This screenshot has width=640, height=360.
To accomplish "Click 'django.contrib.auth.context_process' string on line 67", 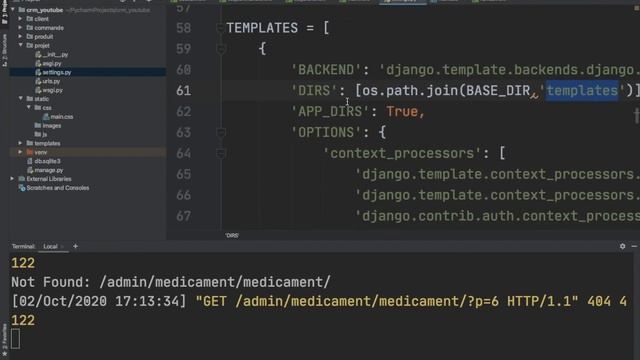I will click(497, 216).
